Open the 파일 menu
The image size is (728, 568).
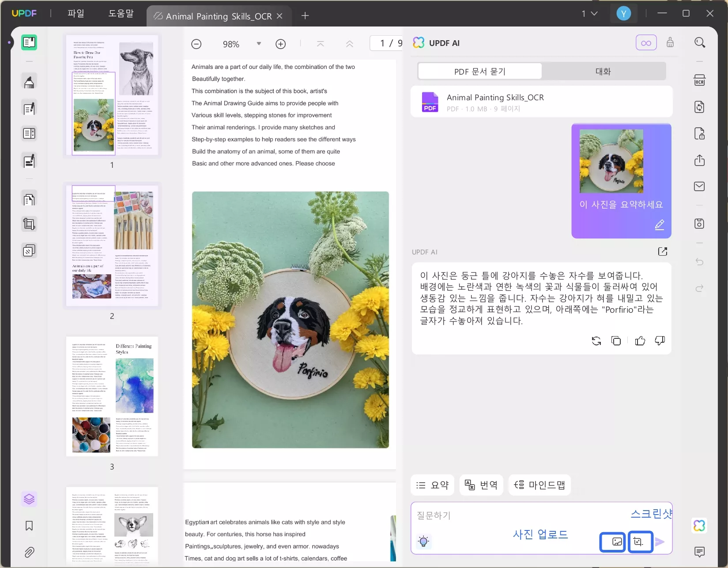pyautogui.click(x=75, y=13)
